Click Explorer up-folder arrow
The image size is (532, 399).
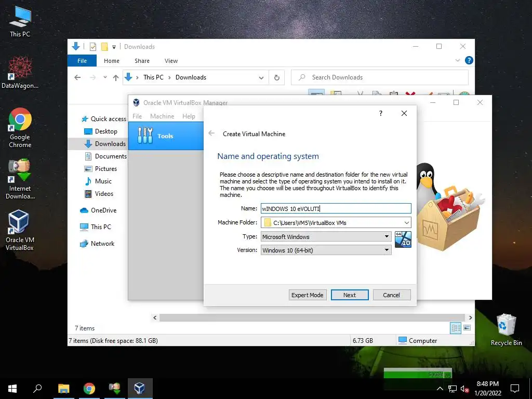click(x=116, y=77)
